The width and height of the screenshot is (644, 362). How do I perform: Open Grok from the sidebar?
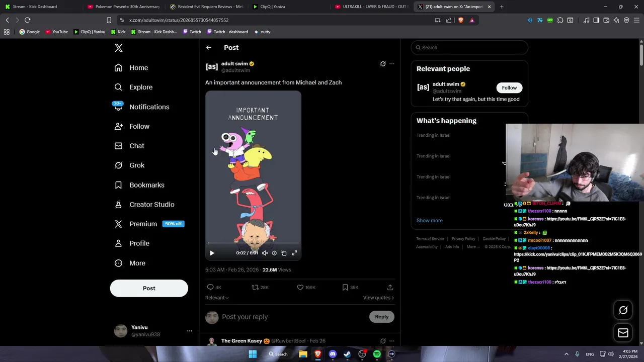coord(129,165)
